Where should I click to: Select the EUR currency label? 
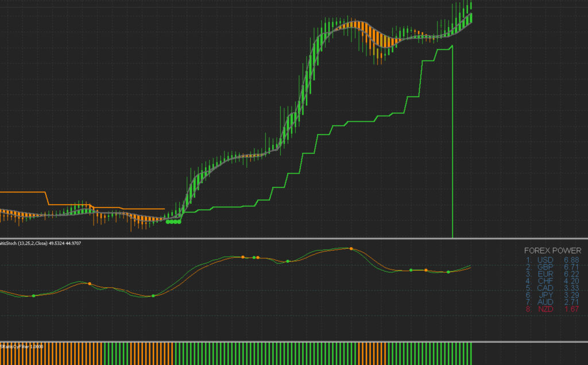(x=546, y=274)
